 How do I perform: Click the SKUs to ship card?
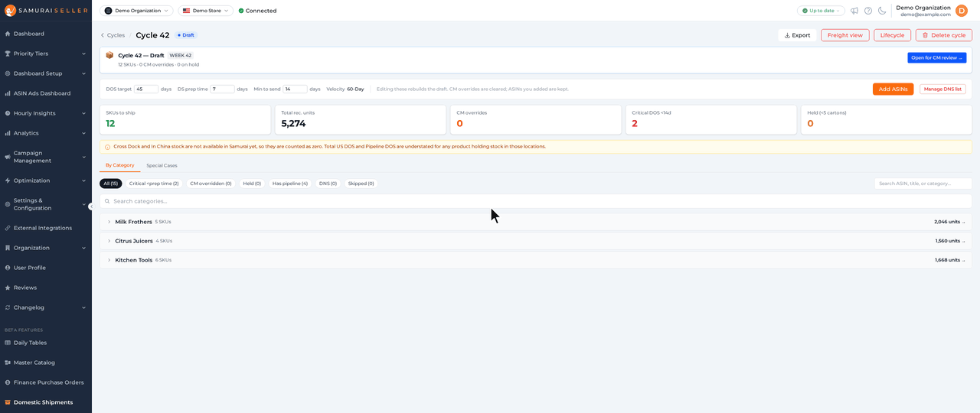pos(185,120)
